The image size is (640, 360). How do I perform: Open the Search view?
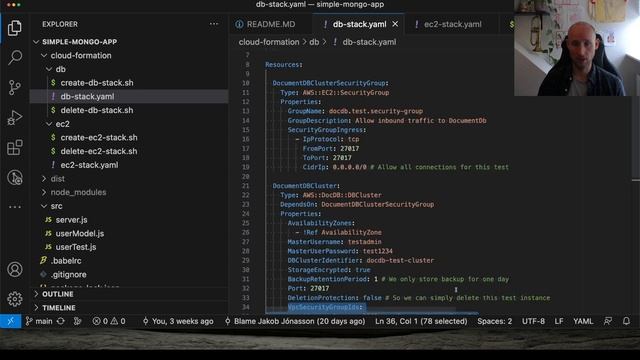tap(15, 58)
